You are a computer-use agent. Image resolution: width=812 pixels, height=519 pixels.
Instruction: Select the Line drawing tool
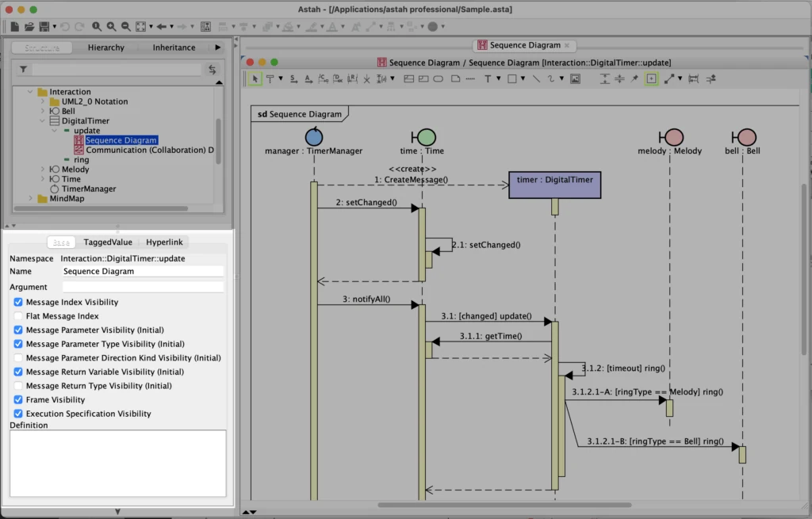click(x=536, y=78)
